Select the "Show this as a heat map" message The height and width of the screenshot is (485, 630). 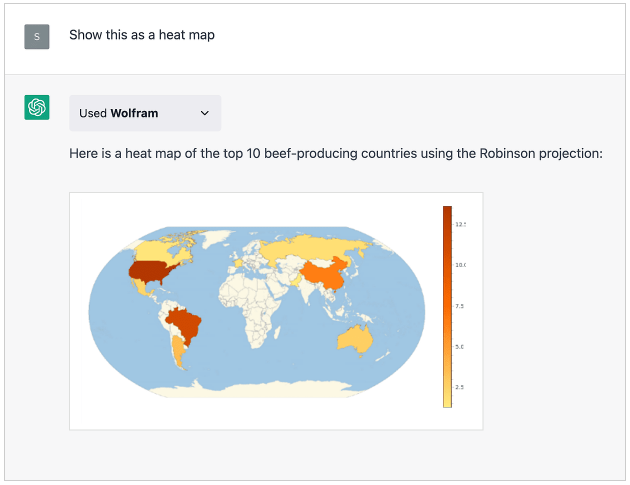[142, 35]
